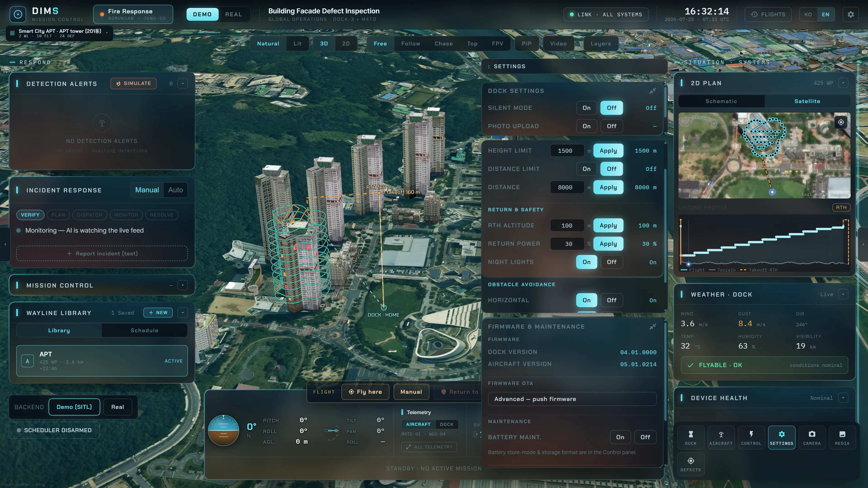Viewport: 868px width, 488px height.
Task: Edit the Return Power input field
Action: point(567,244)
